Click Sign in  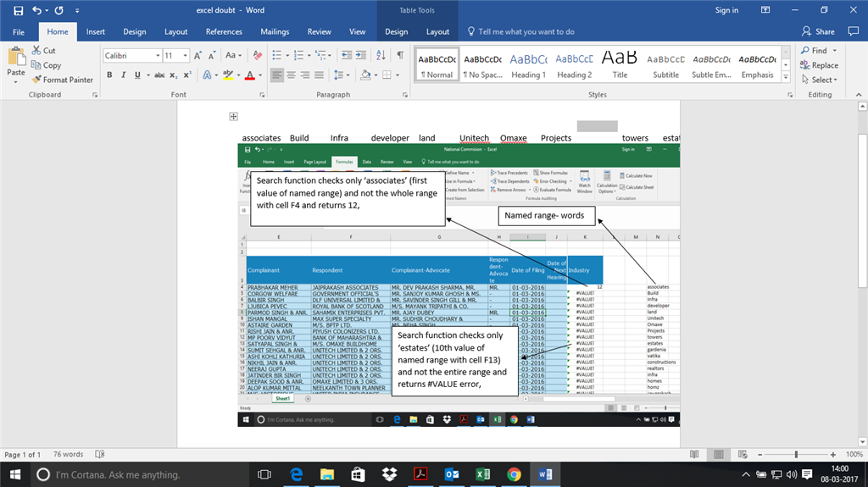(726, 10)
